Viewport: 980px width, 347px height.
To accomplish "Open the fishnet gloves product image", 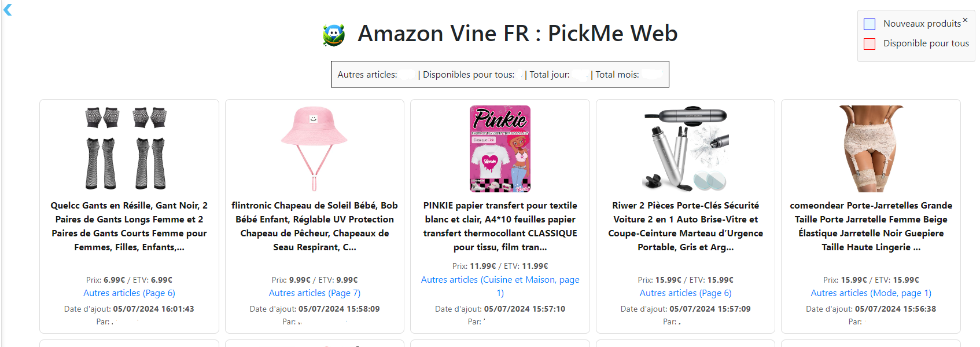I will [126, 148].
